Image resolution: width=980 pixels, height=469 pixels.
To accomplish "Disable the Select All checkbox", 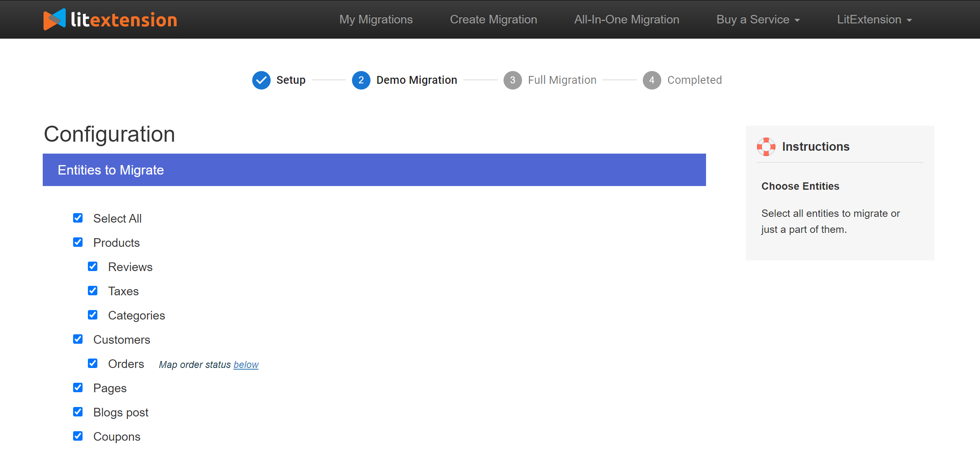I will coord(78,218).
